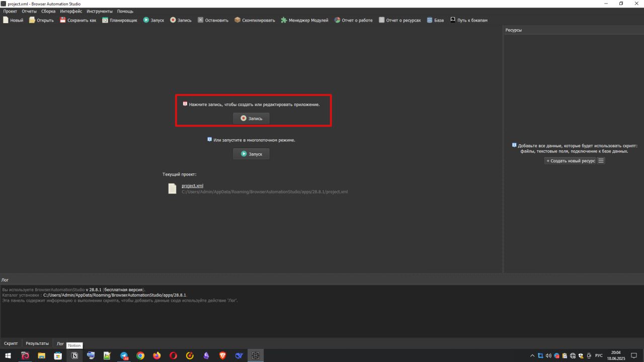The image size is (644, 362).
Task: Open Отчет о работе report
Action: click(x=354, y=20)
